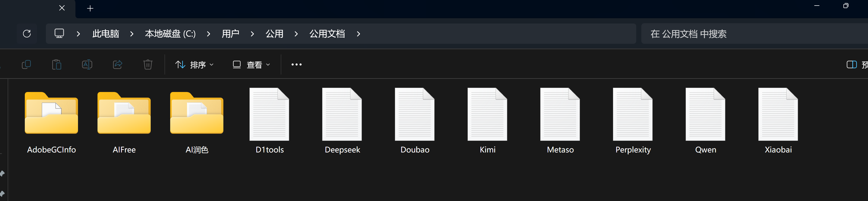Close the current Explorer tab
The image size is (868, 201).
pyautogui.click(x=62, y=8)
